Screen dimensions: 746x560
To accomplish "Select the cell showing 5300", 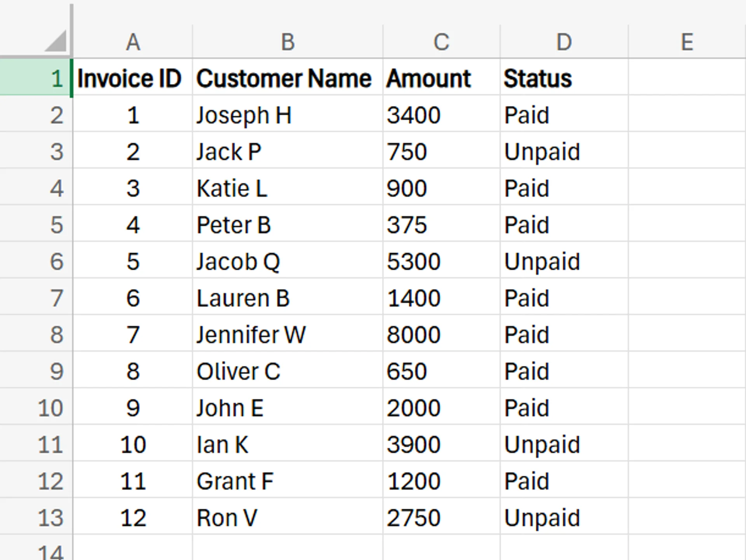I will click(440, 261).
